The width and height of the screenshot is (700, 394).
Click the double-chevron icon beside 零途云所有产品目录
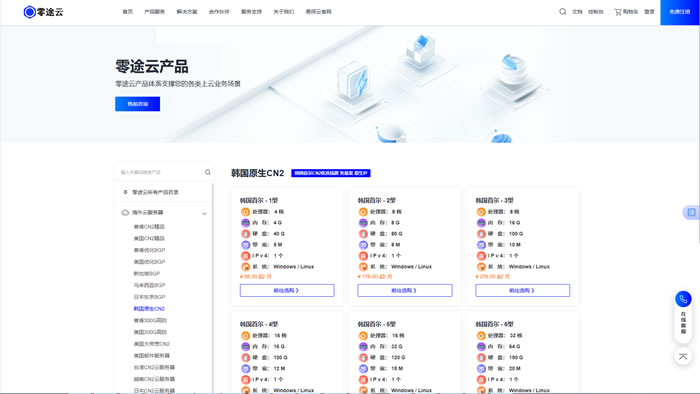125,192
